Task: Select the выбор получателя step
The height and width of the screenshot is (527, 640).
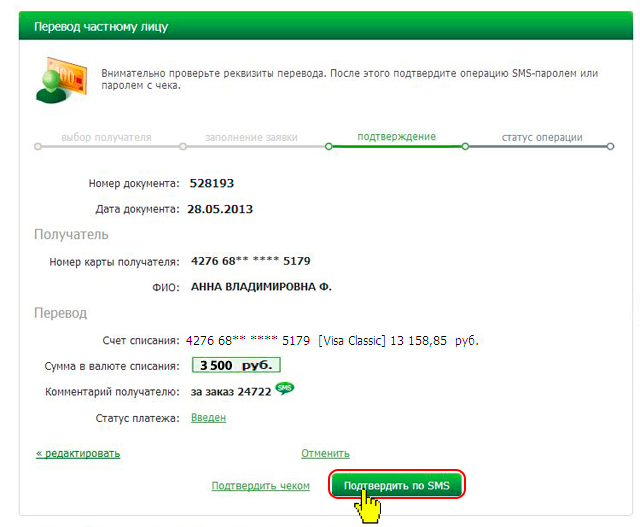Action: point(106,137)
